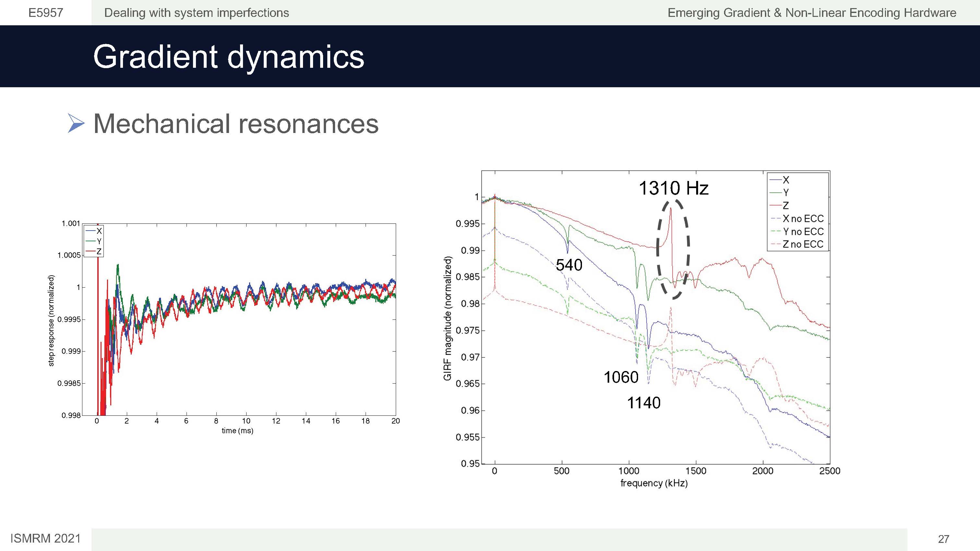Click 'time (ms)' axis label
The image size is (980, 551).
[237, 430]
